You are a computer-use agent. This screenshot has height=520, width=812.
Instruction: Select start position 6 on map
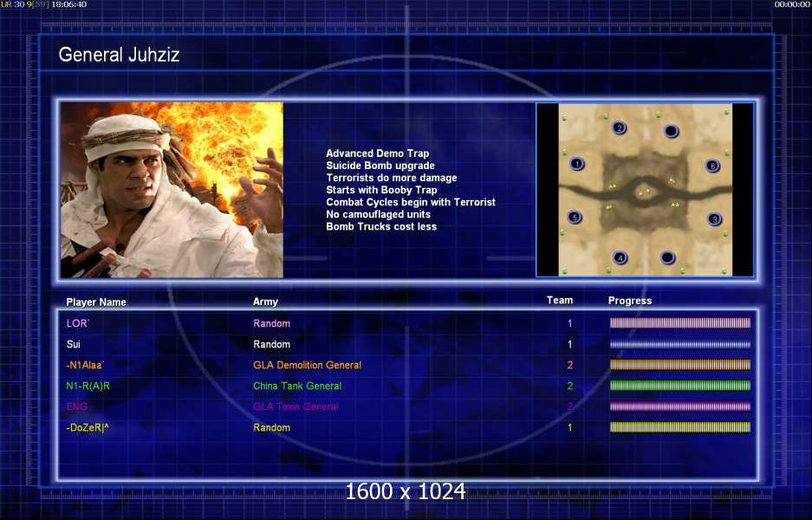712,166
